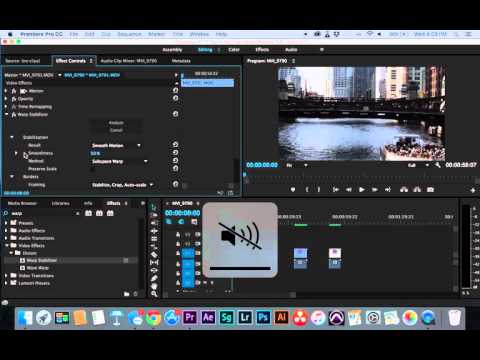Switch to the Color workspace
The height and width of the screenshot is (360, 480).
coord(234,50)
